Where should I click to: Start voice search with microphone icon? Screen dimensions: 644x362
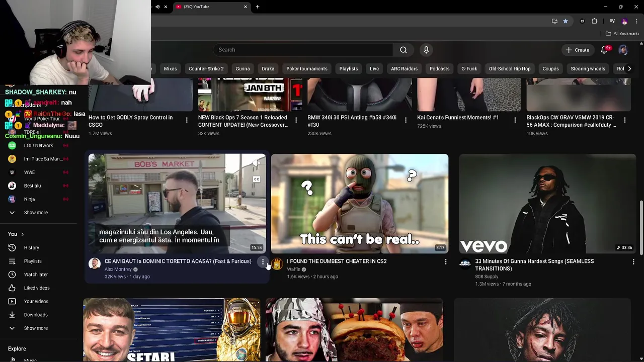(426, 50)
